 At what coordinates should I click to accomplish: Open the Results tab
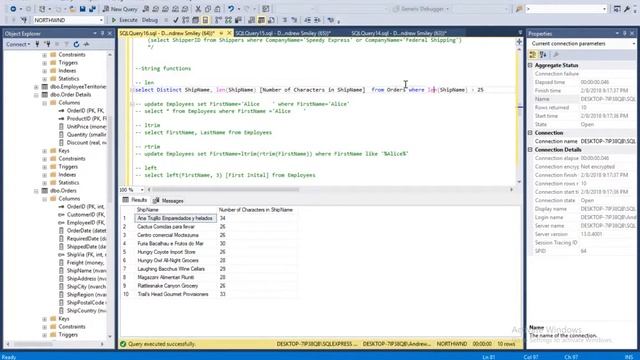[135, 200]
